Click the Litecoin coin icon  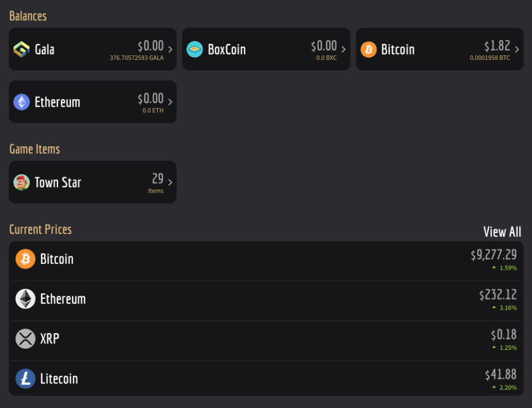point(25,379)
